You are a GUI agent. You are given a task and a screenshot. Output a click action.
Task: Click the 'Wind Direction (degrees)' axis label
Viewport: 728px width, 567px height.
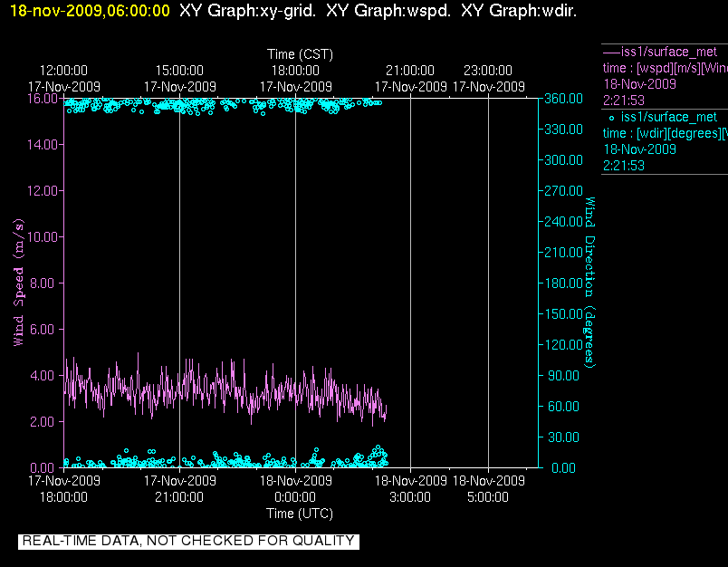(589, 283)
